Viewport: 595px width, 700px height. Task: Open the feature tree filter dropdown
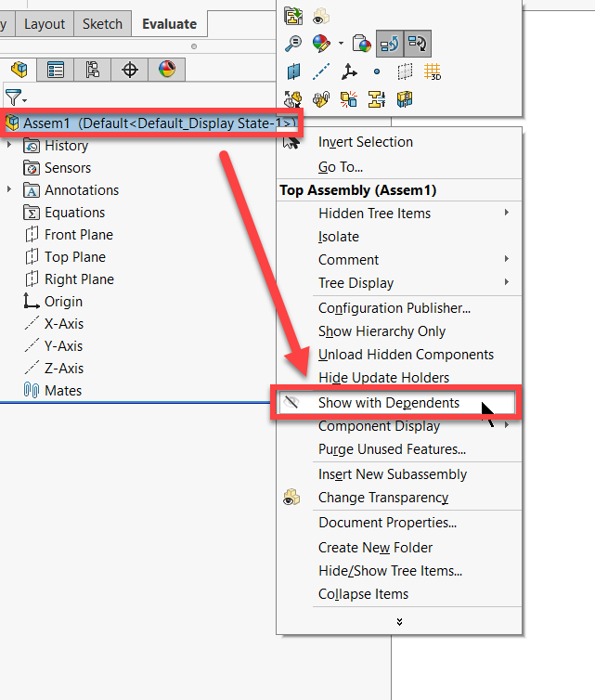(x=16, y=97)
